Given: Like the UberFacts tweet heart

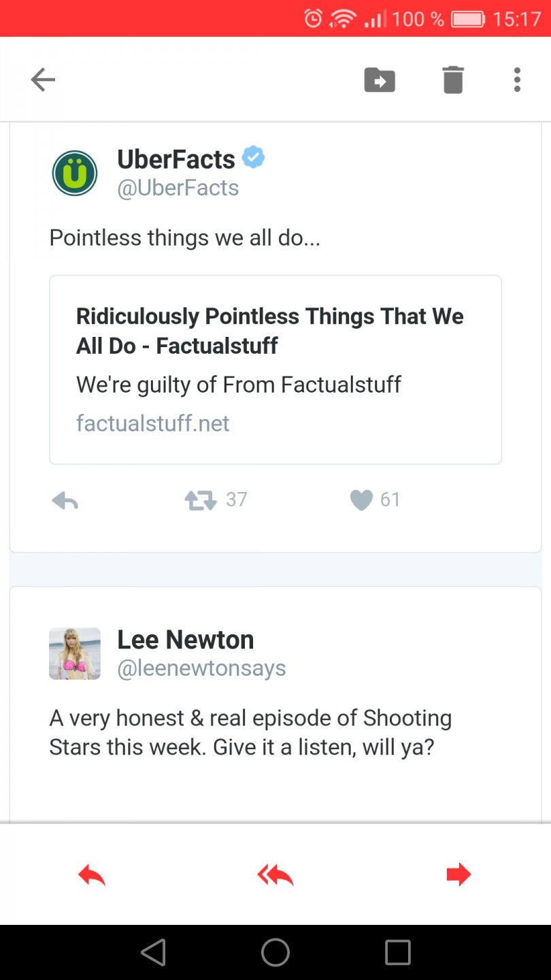Looking at the screenshot, I should click(x=361, y=501).
